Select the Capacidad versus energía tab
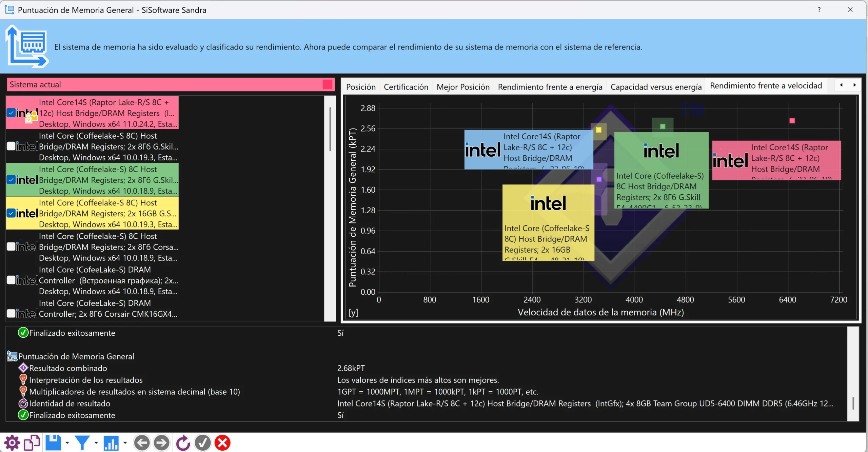This screenshot has height=452, width=868. click(x=656, y=87)
